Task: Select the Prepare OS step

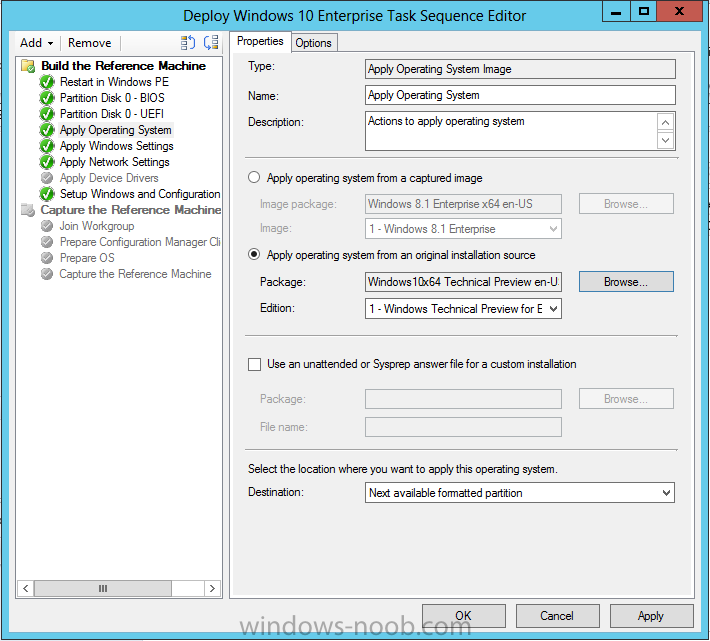Action: tap(87, 258)
